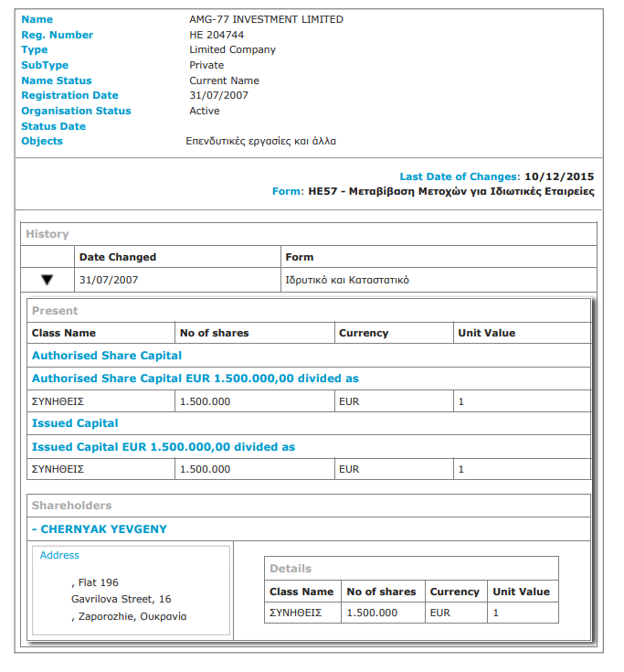Click the Date Changed column header
The image size is (624, 672).
pyautogui.click(x=118, y=257)
